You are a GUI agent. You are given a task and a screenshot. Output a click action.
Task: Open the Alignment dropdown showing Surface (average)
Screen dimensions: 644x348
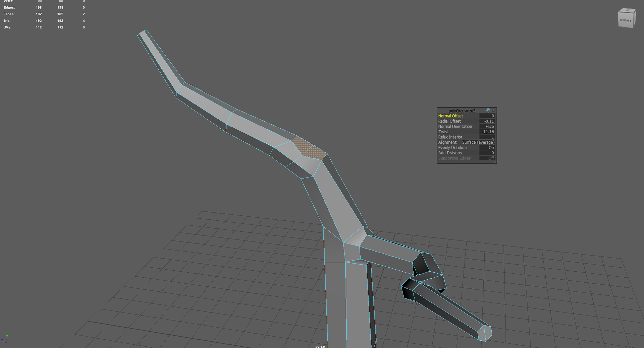coord(478,142)
